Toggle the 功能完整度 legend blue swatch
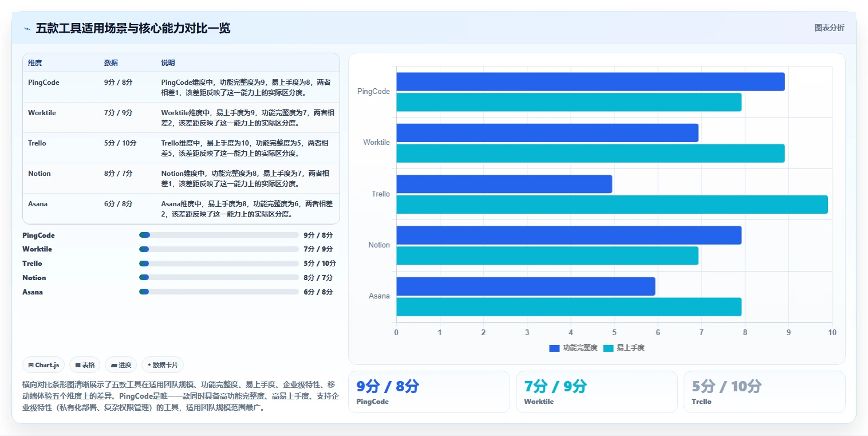The height and width of the screenshot is (436, 868). pyautogui.click(x=554, y=348)
